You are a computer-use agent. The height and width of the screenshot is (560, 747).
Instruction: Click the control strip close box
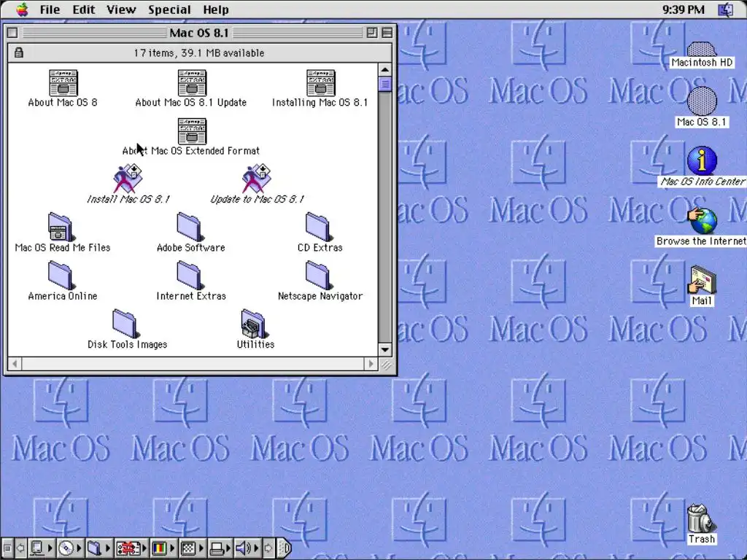point(7,548)
